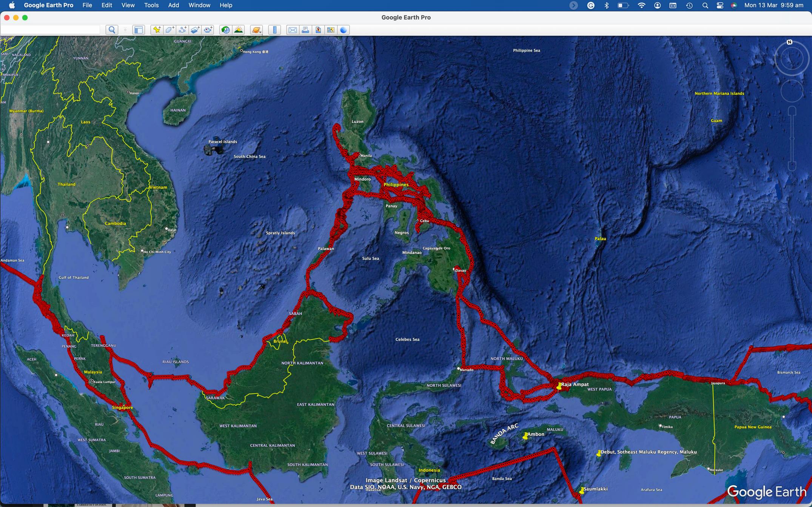Open the View menu
812x507 pixels.
[x=128, y=5]
